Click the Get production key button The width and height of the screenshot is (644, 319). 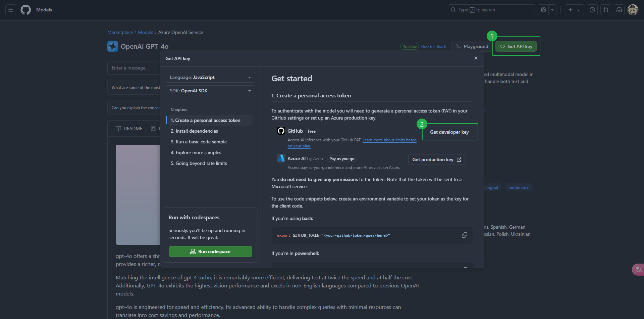(437, 159)
